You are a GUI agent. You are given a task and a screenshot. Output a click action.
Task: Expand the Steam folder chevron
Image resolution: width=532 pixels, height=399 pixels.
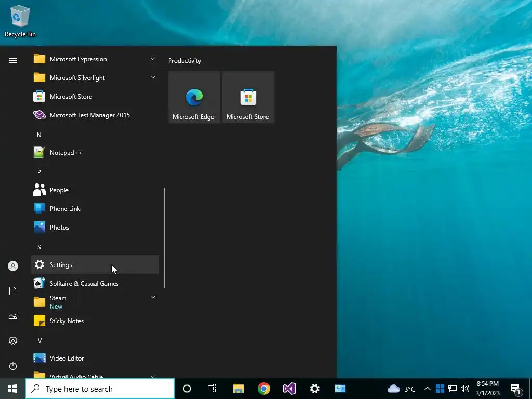[x=153, y=297]
